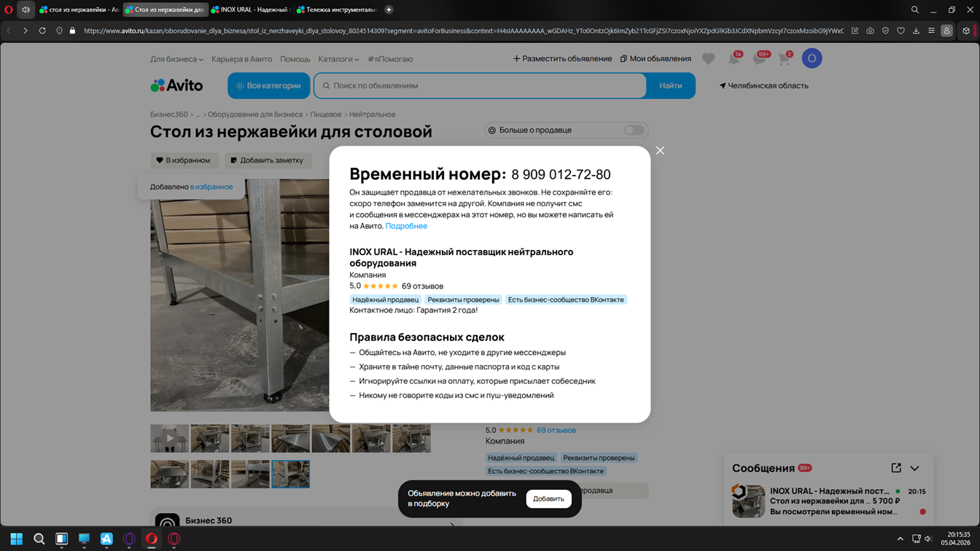This screenshot has width=980, height=551.
Task: Open the Task View taskbar icon
Action: pos(61,539)
